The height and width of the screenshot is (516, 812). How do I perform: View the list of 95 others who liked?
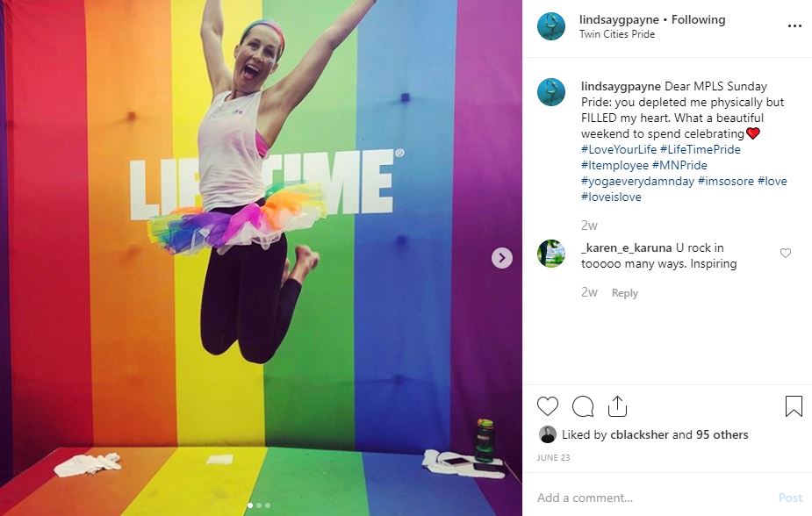[x=722, y=434]
